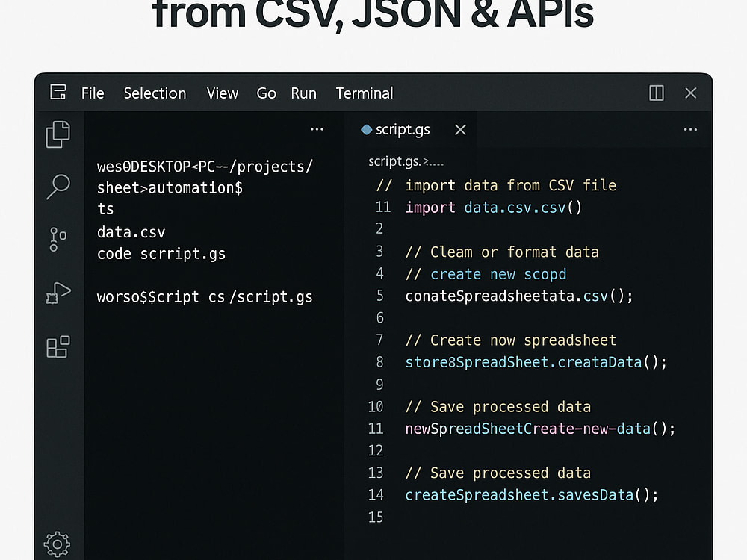This screenshot has width=747, height=560.
Task: Click code 'conateSpreadsheetata.csv();'
Action: click(x=519, y=296)
